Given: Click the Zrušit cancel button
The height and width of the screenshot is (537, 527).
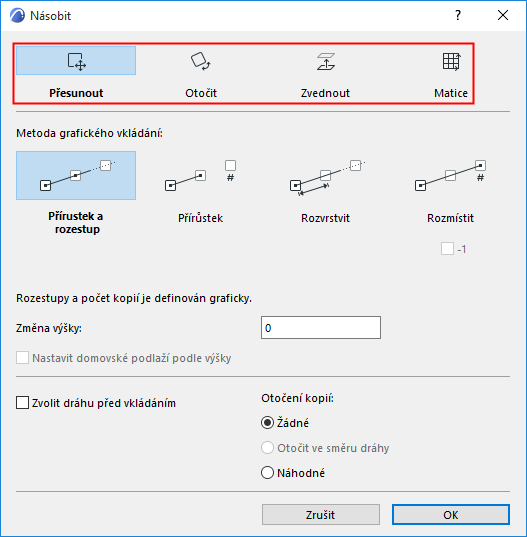Looking at the screenshot, I should (321, 514).
